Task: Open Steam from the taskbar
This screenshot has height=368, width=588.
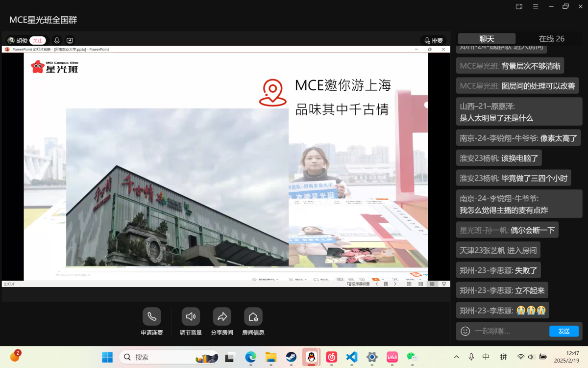Action: tap(291, 357)
